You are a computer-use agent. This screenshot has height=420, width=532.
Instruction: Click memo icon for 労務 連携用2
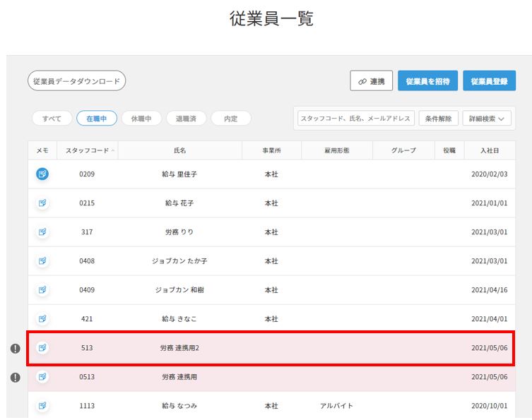point(42,348)
